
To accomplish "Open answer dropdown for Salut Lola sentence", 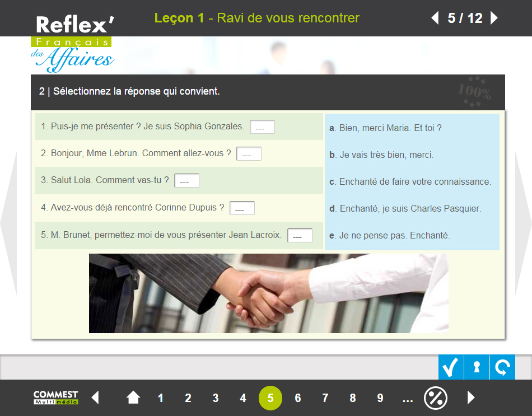I will point(186,180).
